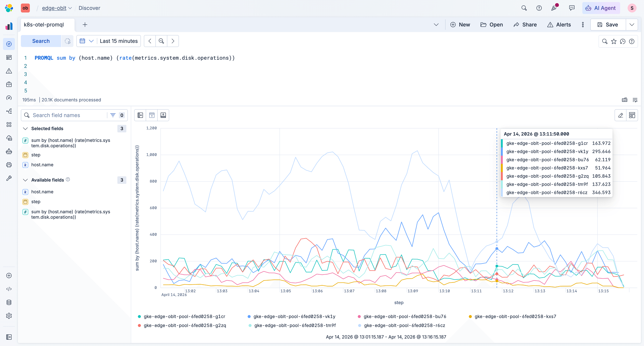Click the Search run query button

click(41, 41)
